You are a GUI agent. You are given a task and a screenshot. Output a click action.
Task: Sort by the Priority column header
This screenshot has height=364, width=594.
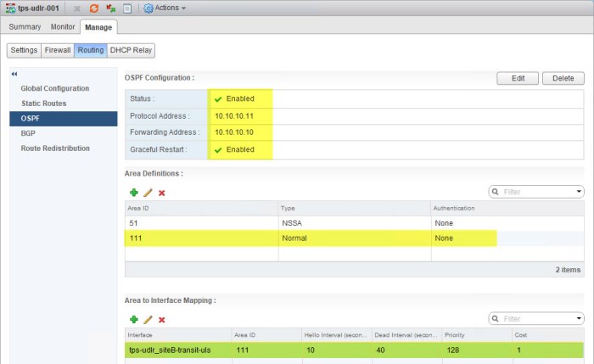pos(477,335)
